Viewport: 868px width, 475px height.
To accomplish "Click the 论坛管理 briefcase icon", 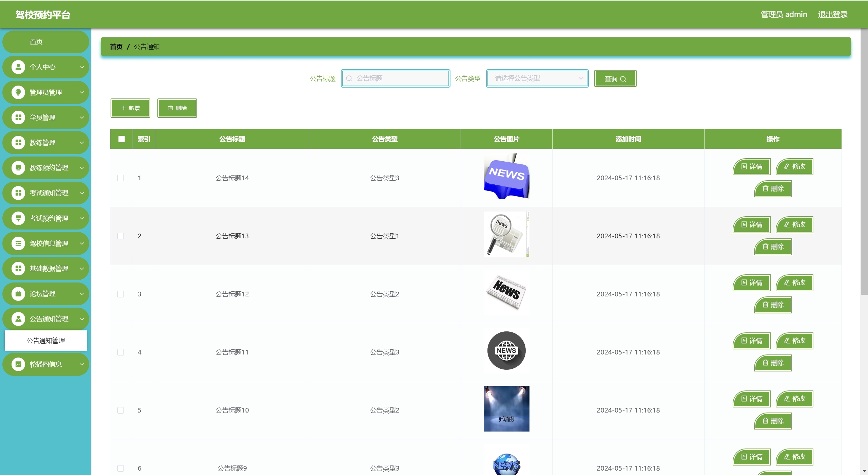I will (x=18, y=294).
